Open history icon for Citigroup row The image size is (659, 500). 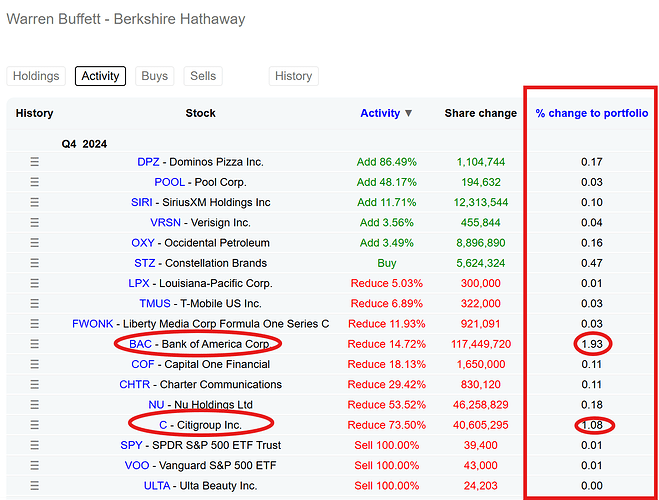click(x=34, y=425)
